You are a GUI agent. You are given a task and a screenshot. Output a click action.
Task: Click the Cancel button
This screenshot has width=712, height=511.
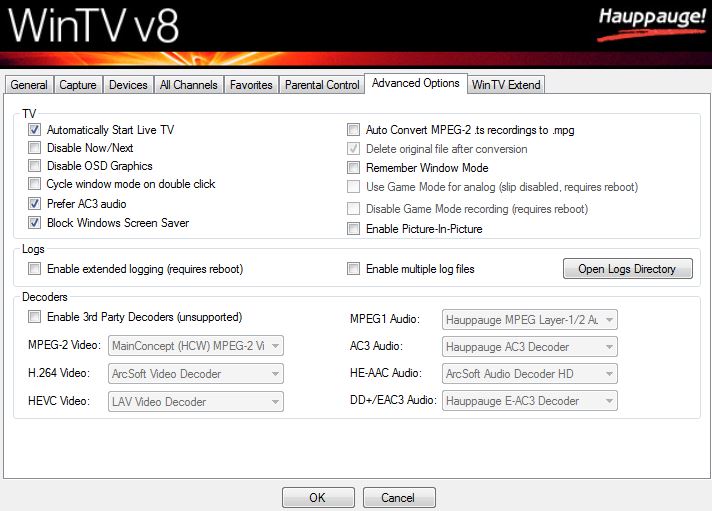coord(399,498)
